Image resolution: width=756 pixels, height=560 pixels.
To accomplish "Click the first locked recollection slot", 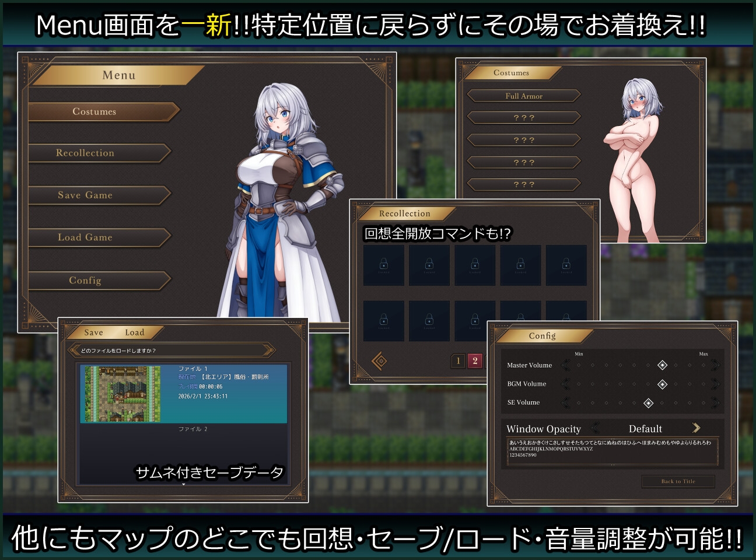I will click(x=384, y=265).
